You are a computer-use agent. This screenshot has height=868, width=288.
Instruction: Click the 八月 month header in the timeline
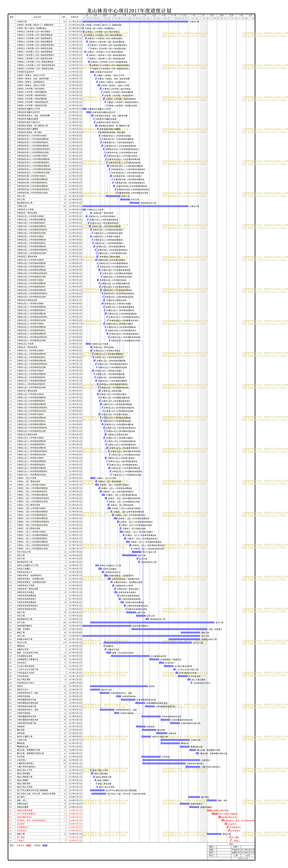coord(144,16)
